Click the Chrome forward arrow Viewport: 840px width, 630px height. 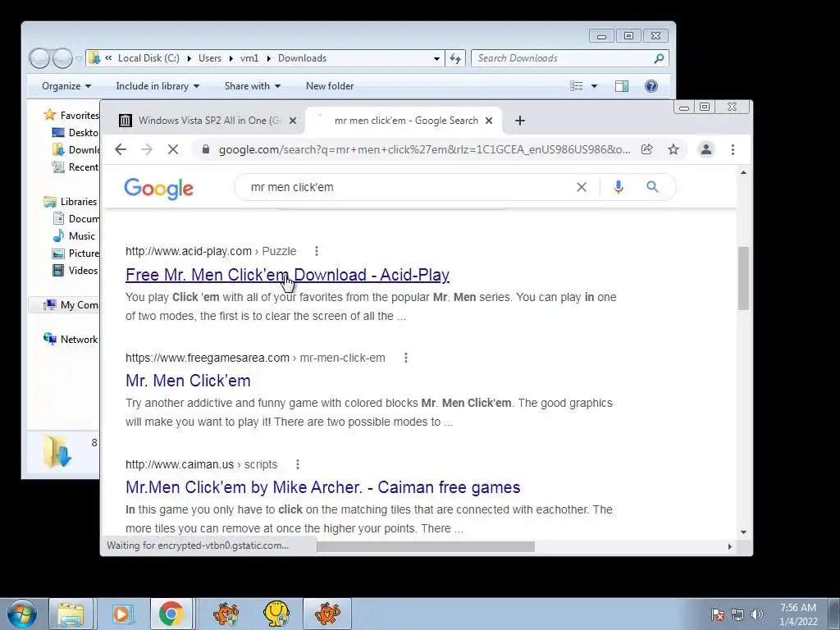click(x=146, y=149)
